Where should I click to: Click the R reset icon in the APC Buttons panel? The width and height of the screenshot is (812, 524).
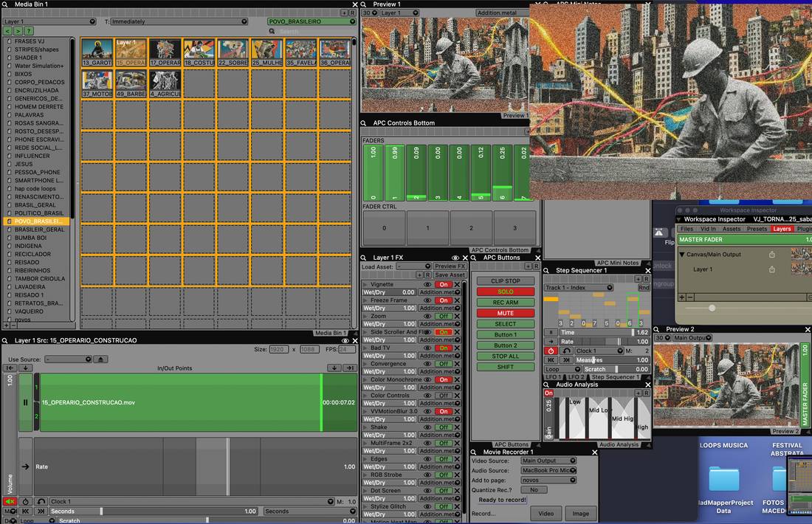tap(536, 266)
